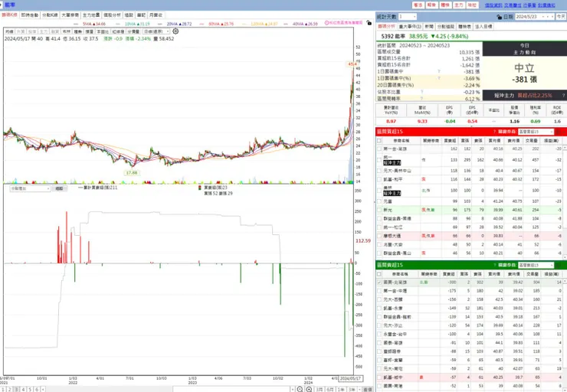
Task: Open the chart settings gear icon
Action: (175, 31)
